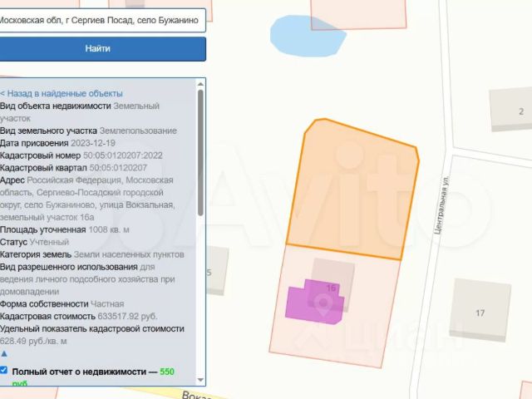Click Форма собственности Частная row
The height and width of the screenshot is (399, 532).
(62, 303)
